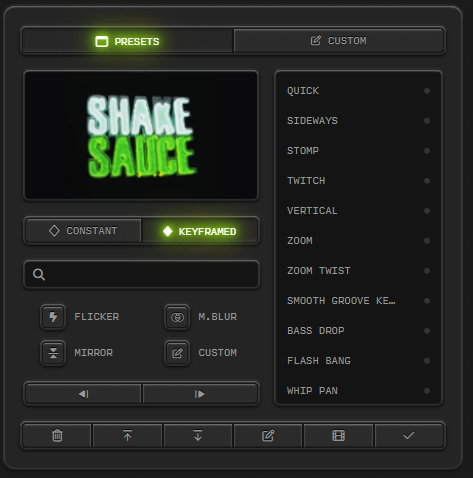Viewport: 473px width, 478px height.
Task: Click the export download arrow icon
Action: pyautogui.click(x=198, y=435)
